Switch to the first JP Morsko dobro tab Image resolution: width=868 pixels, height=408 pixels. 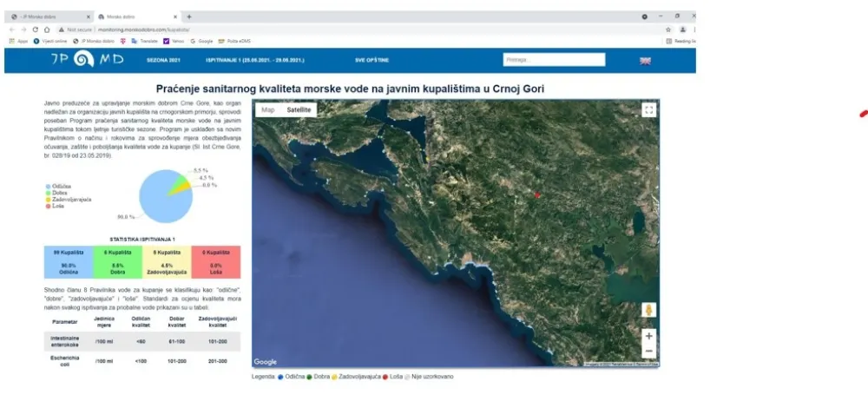point(49,17)
